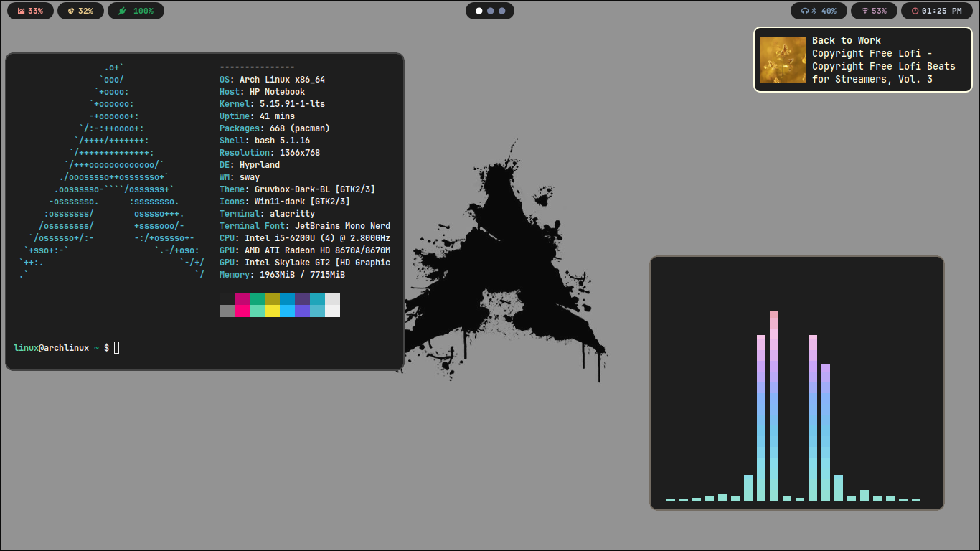Image resolution: width=980 pixels, height=551 pixels.
Task: Click the mint green palette swatch
Action: [x=257, y=311]
